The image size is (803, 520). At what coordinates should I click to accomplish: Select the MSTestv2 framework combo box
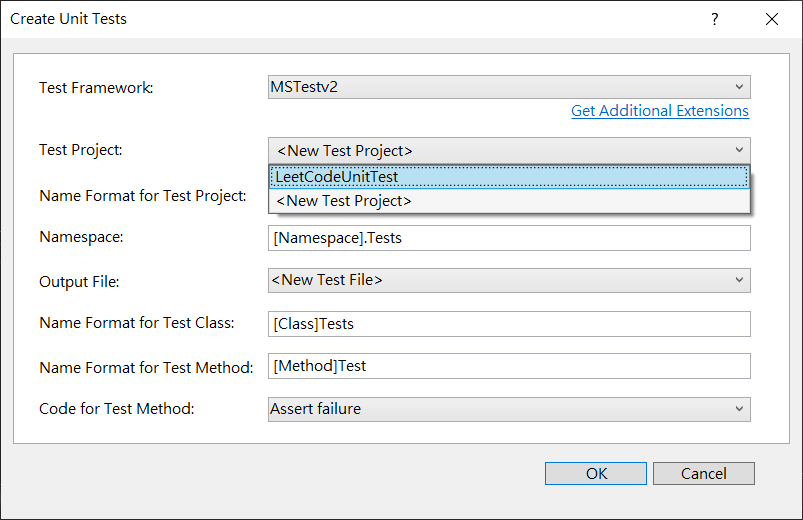pyautogui.click(x=509, y=87)
